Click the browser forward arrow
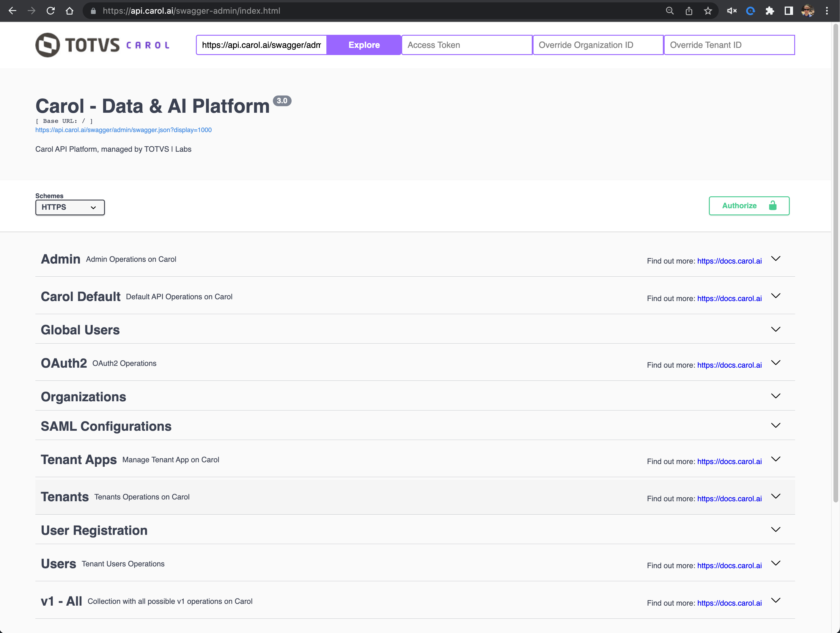 pyautogui.click(x=32, y=11)
